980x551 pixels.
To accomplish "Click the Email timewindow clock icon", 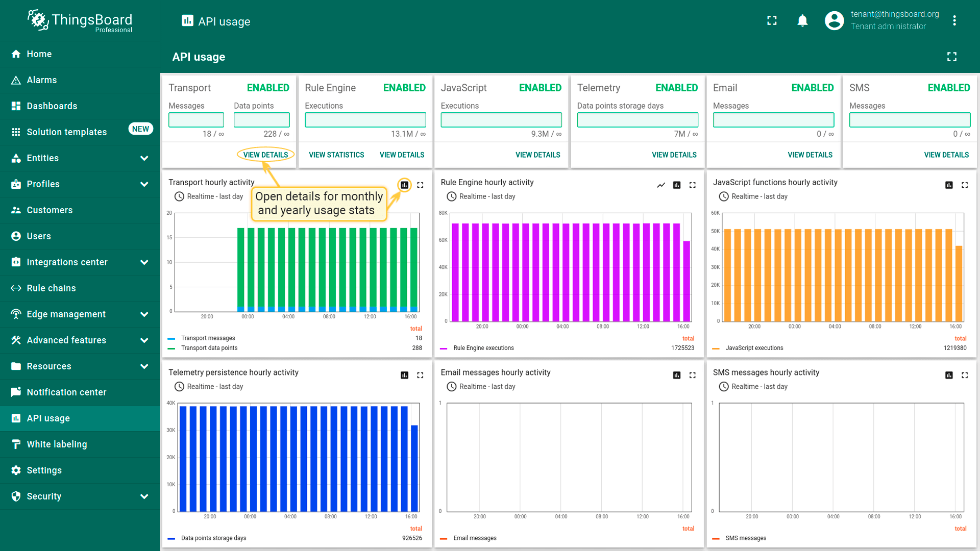I will (451, 387).
